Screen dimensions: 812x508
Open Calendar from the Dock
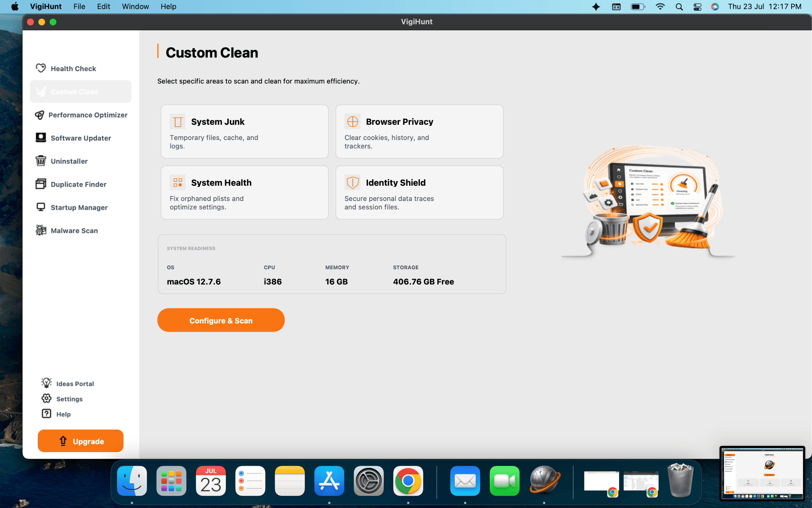(211, 481)
